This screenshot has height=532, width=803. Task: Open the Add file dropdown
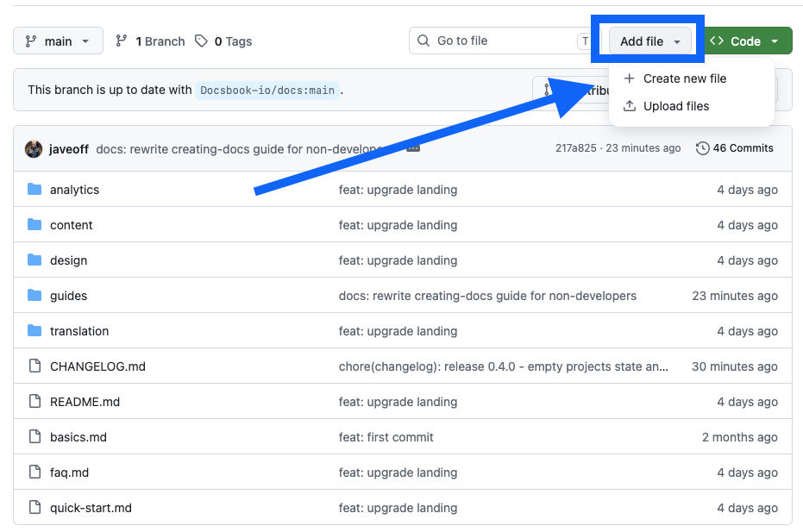point(649,41)
